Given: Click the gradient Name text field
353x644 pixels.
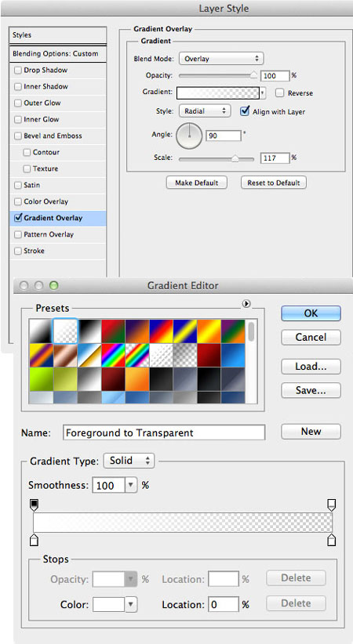Looking at the screenshot, I should coord(164,433).
